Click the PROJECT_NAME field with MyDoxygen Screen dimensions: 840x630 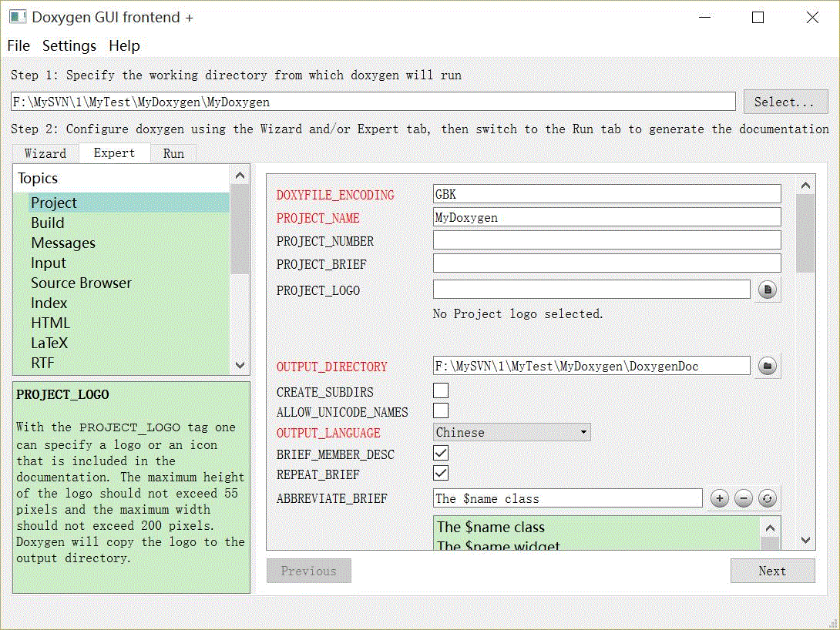[607, 217]
